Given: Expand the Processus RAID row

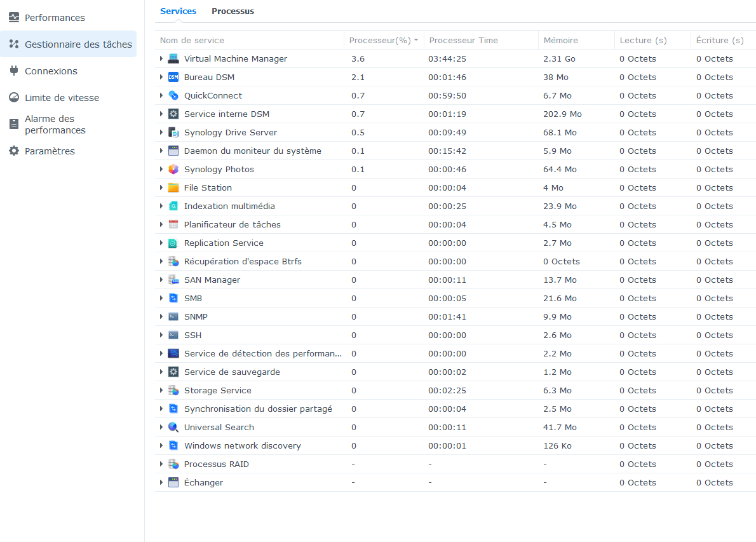Looking at the screenshot, I should pos(161,464).
